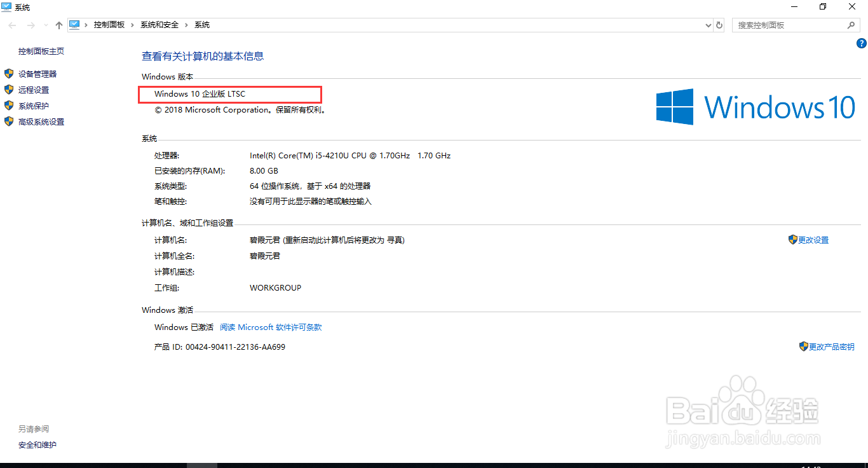Click shield icon beside 设备管理器
The image size is (868, 468).
pos(9,74)
